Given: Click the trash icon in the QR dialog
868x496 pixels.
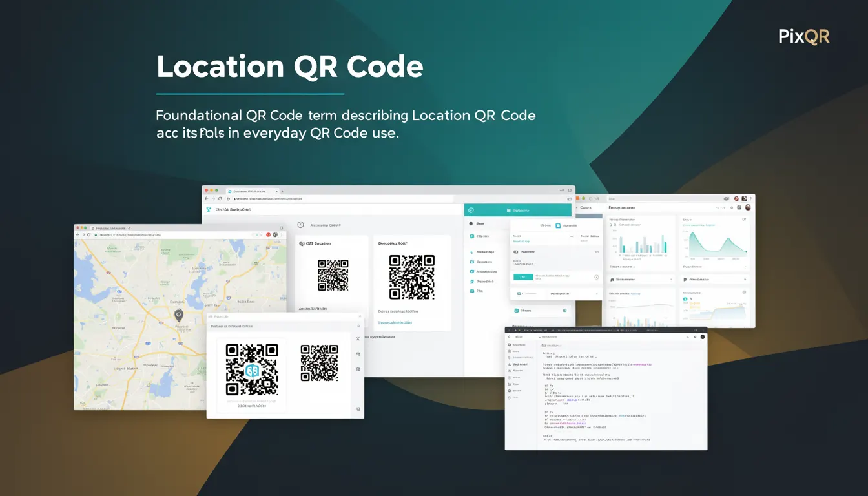Looking at the screenshot, I should tap(358, 369).
